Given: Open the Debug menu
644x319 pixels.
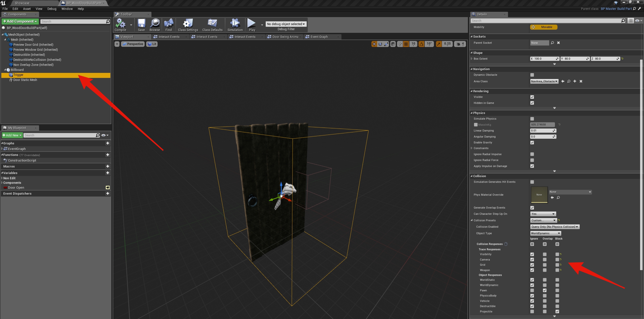Looking at the screenshot, I should pos(52,9).
